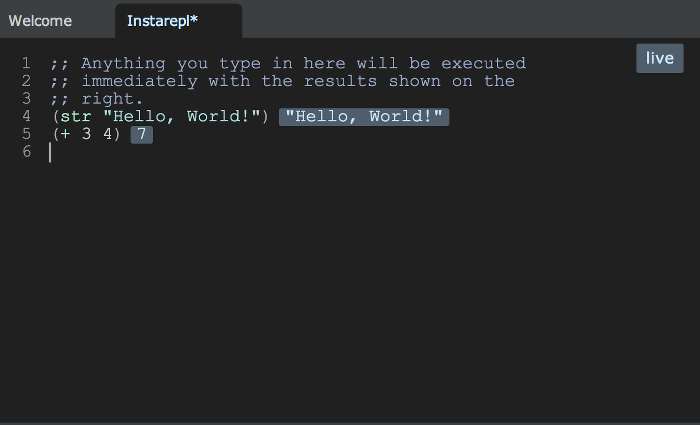Viewport: 700px width, 425px height.
Task: Click line number 1 in gutter
Action: (x=26, y=64)
